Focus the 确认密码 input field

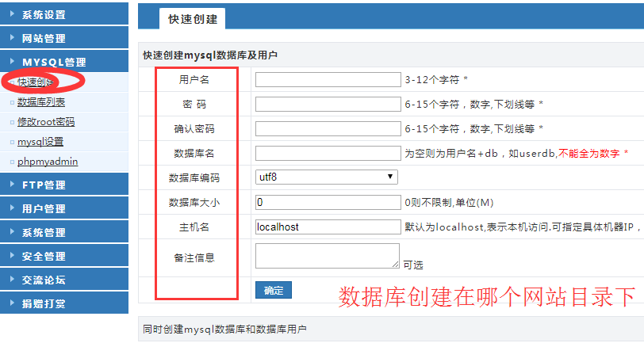click(328, 128)
